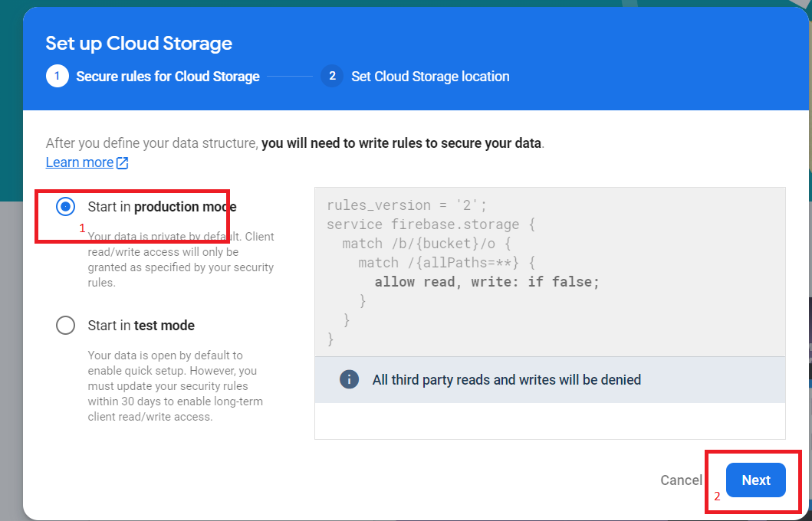Click the step 1 Secure rules indicator
This screenshot has width=812, height=521.
click(x=58, y=77)
